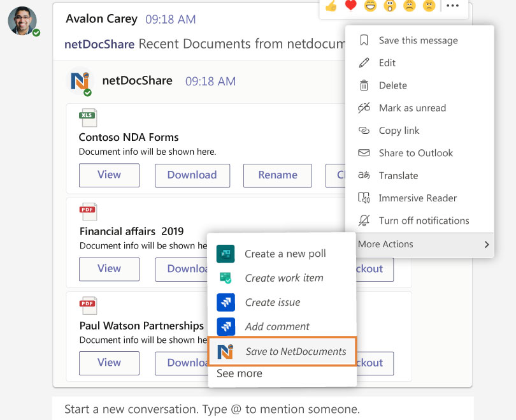516x420 pixels.
Task: Select Save to NetDocuments
Action: coord(282,351)
